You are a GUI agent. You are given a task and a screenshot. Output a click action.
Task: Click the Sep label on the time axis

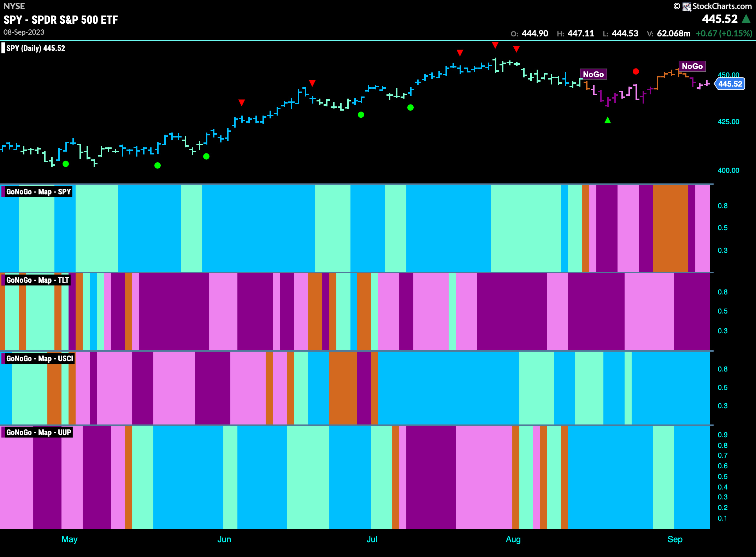(675, 539)
